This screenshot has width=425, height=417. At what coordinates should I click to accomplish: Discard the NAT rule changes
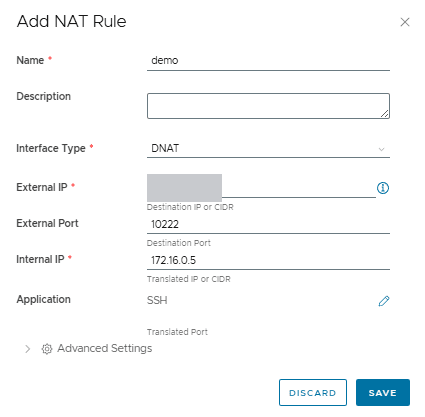313,393
